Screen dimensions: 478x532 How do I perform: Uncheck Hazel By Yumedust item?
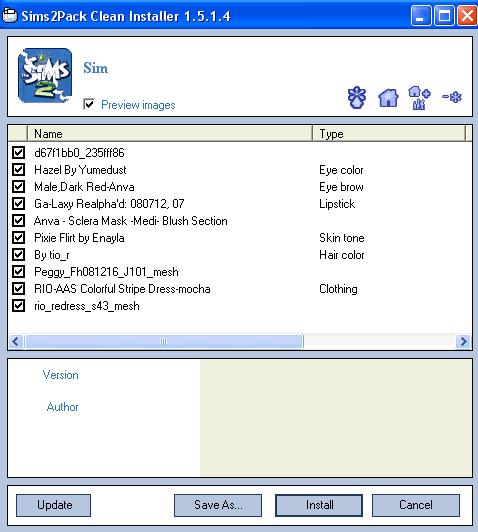click(x=18, y=169)
